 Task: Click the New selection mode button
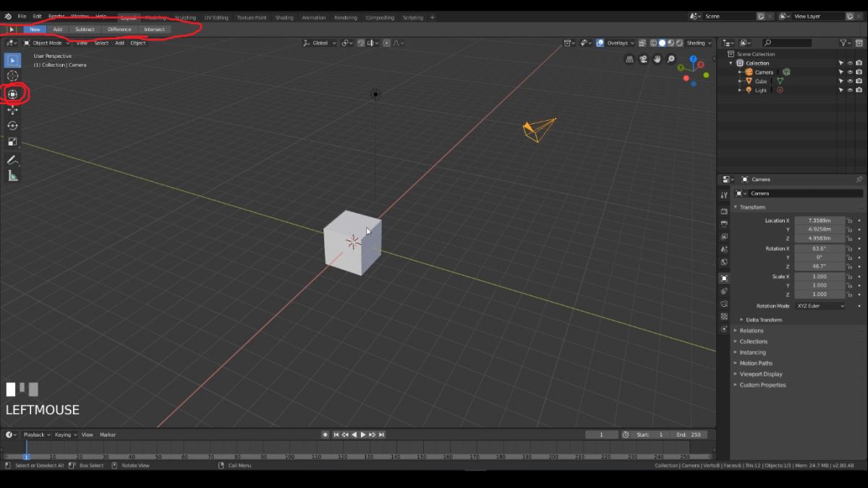tap(35, 30)
